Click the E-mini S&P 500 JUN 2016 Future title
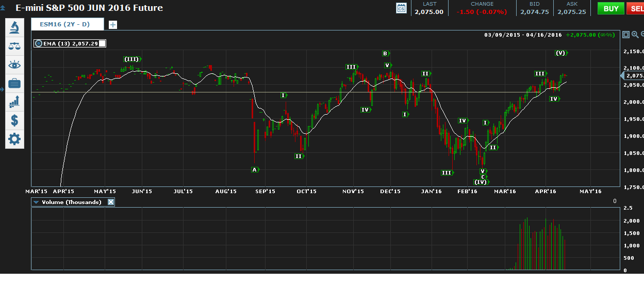The height and width of the screenshot is (282, 644). (x=89, y=8)
